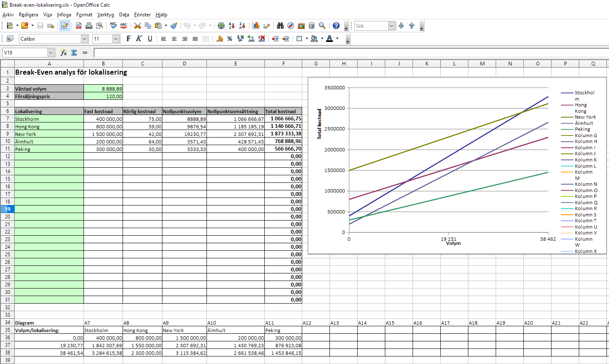Open Data Sources database icon
609x364 pixels.
pyautogui.click(x=311, y=26)
